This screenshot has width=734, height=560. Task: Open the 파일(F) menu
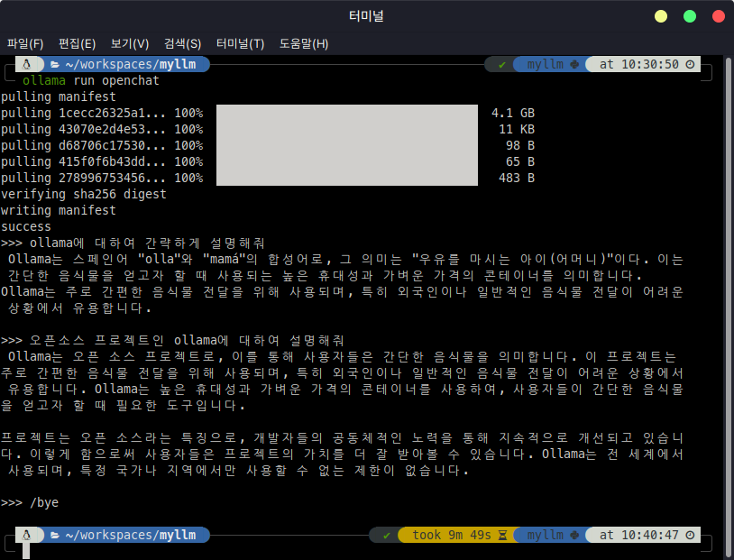(25, 44)
